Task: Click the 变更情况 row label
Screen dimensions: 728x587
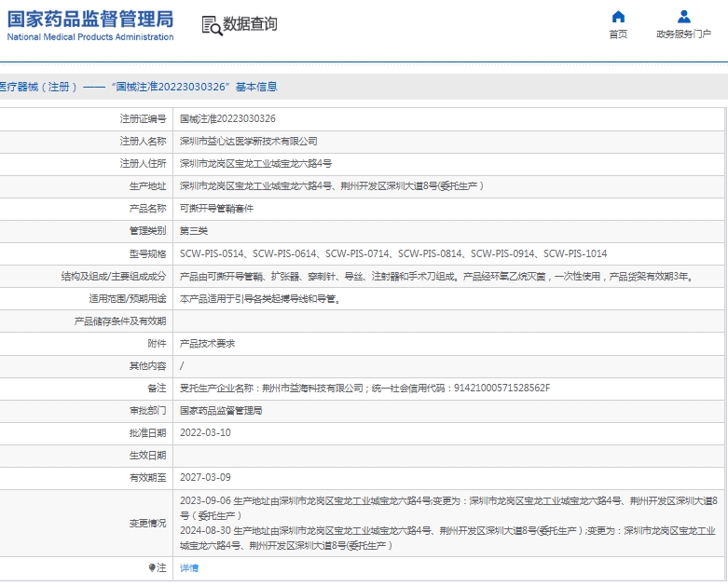Action: 147,523
